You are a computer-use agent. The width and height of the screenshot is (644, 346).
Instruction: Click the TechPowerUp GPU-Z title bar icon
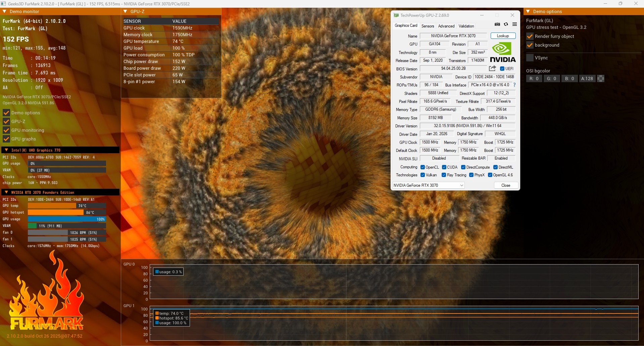(x=396, y=15)
